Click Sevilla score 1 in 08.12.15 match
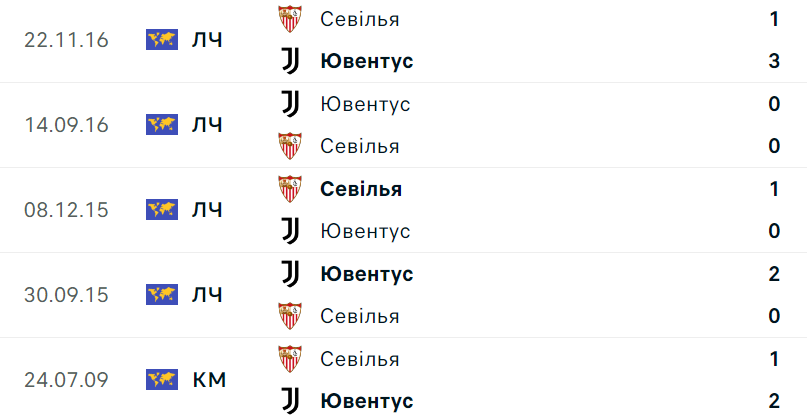 (774, 189)
